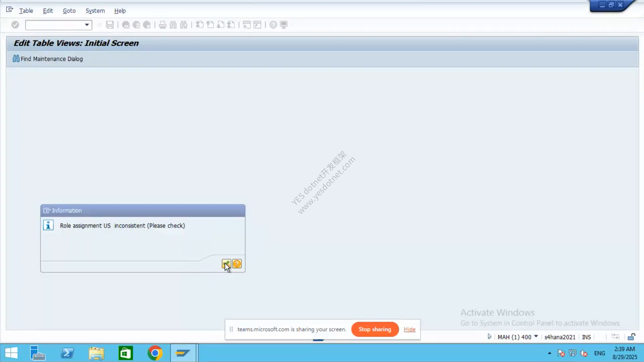The height and width of the screenshot is (362, 644).
Task: Open the Table menu
Action: tap(26, 11)
